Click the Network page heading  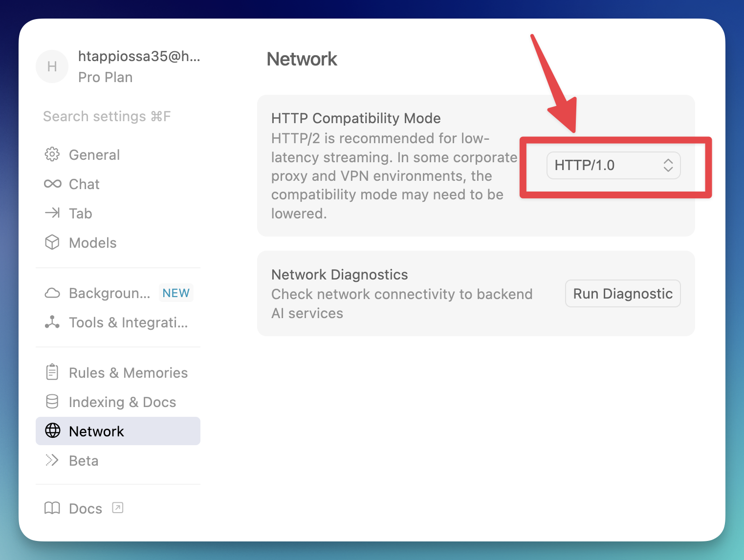(302, 59)
